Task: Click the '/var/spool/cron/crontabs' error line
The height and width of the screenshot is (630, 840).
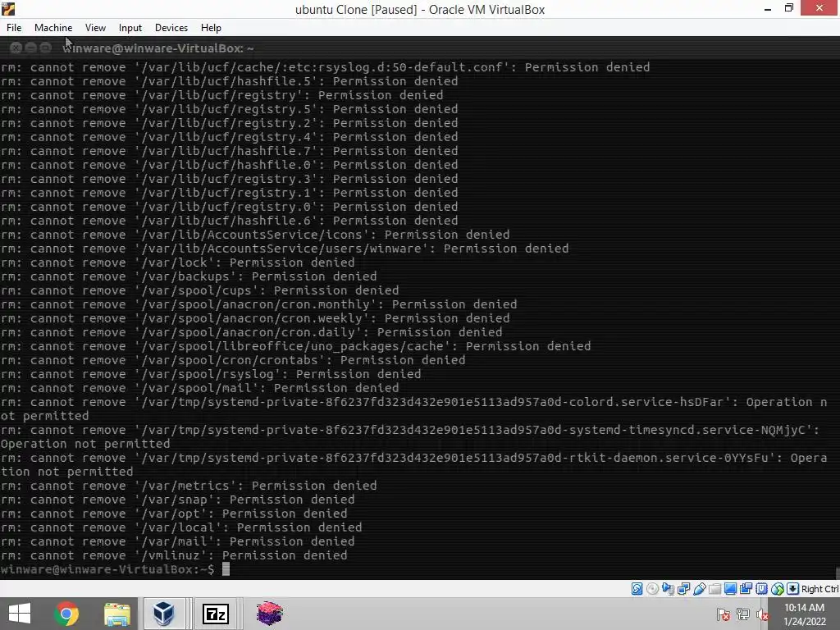Action: tap(233, 360)
